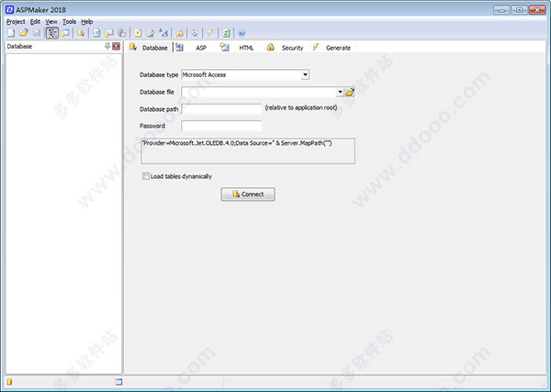Screen dimensions: 551x392
Task: Click the Password input field
Action: point(221,126)
